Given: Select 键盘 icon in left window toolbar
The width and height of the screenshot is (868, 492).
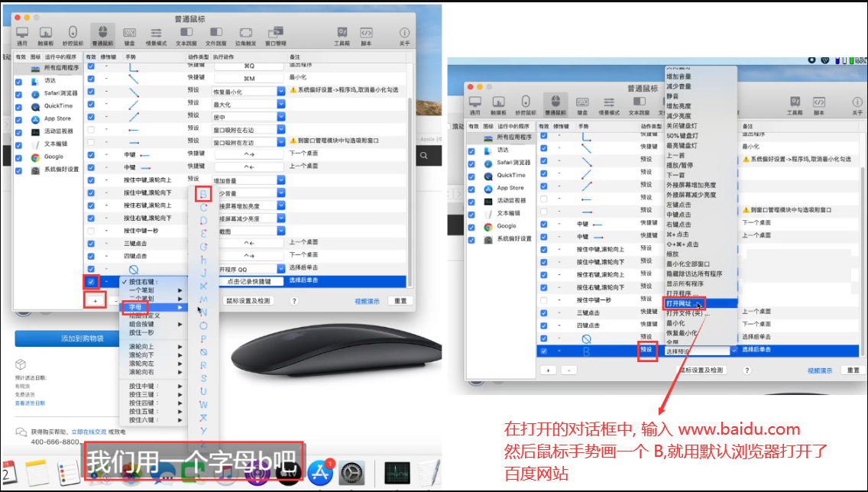Looking at the screenshot, I should click(x=130, y=36).
